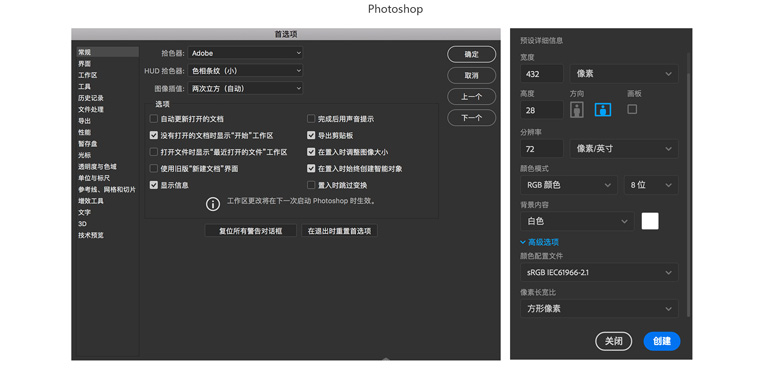
Task: Open the HUD 拾色器 dropdown
Action: coord(245,71)
